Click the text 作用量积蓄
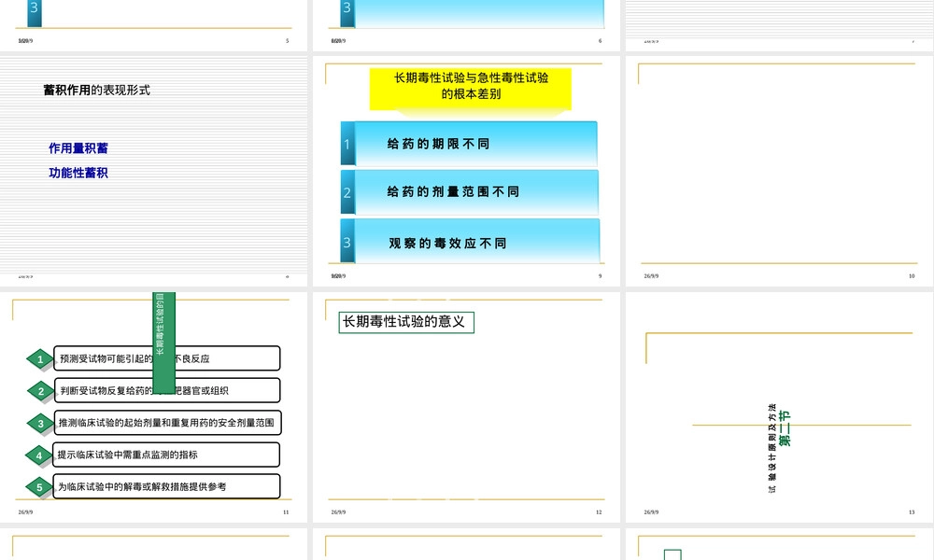Viewport: 934px width, 560px height. (78, 148)
